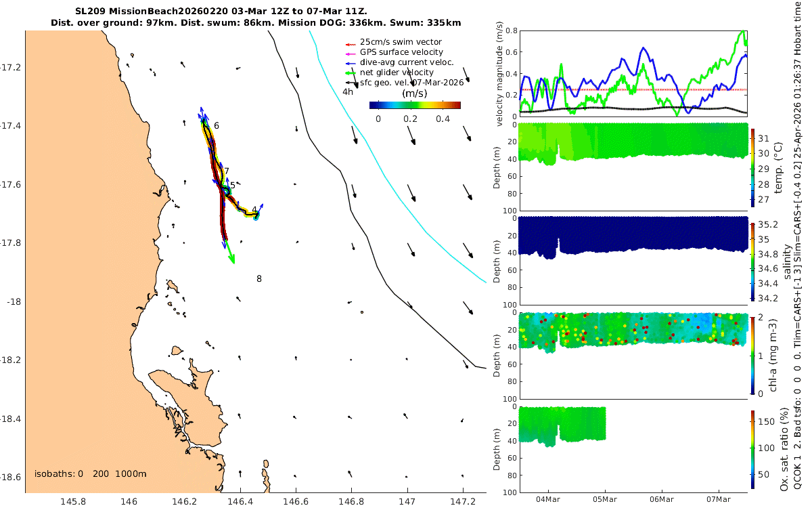This screenshot has width=812, height=508.
Task: Click the blue dive-avg current legend arrow
Action: [351, 62]
